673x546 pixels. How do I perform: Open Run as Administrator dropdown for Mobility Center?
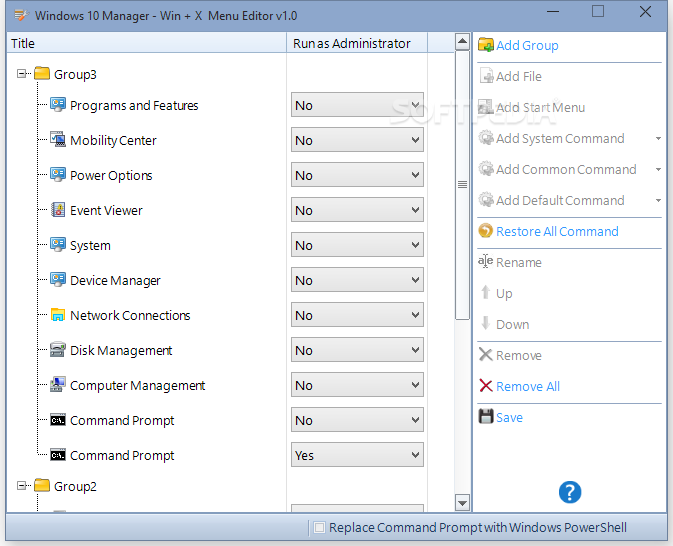tap(357, 140)
